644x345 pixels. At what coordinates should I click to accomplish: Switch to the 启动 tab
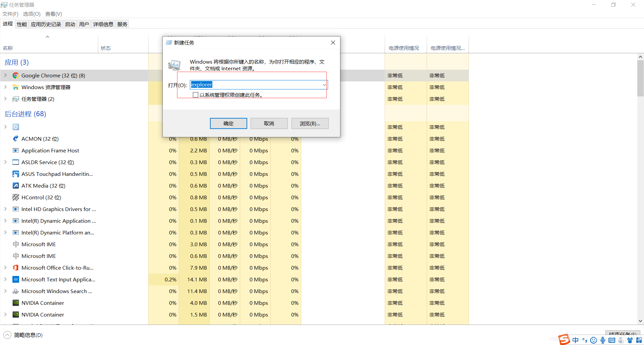pyautogui.click(x=70, y=24)
